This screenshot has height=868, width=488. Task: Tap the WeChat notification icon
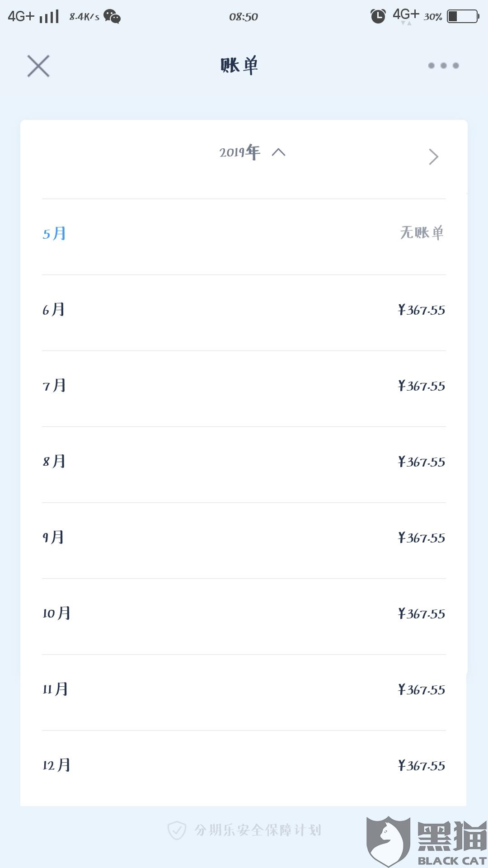point(112,17)
